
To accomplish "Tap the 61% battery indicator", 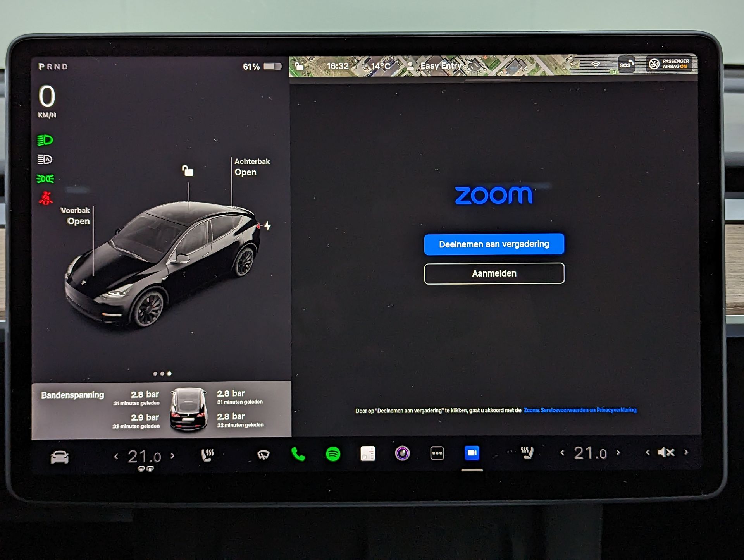I will [262, 67].
